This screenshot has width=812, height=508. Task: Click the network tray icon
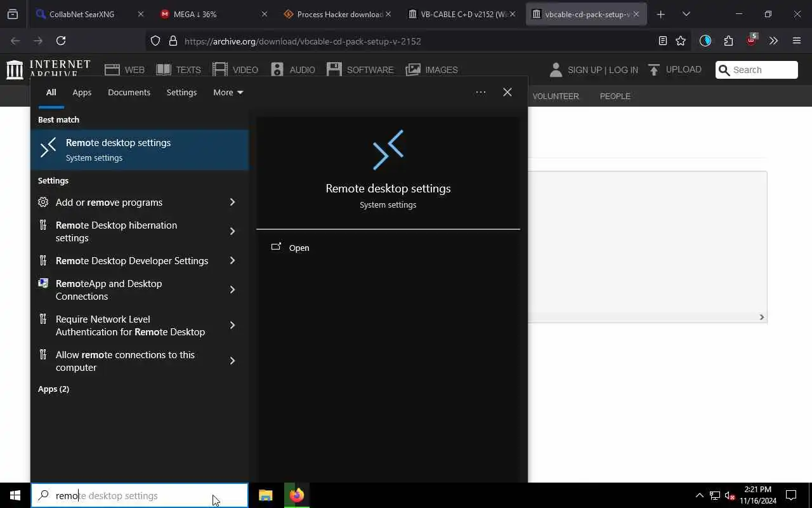point(715,495)
